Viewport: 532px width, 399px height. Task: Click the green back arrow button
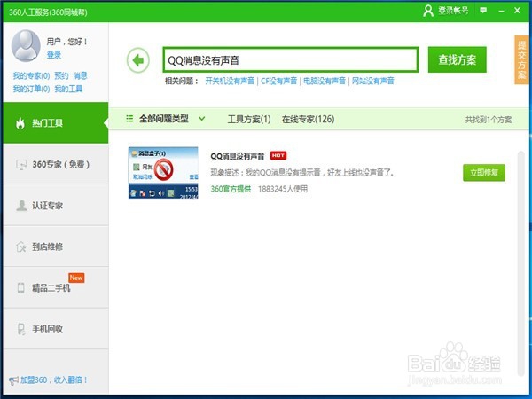(137, 60)
